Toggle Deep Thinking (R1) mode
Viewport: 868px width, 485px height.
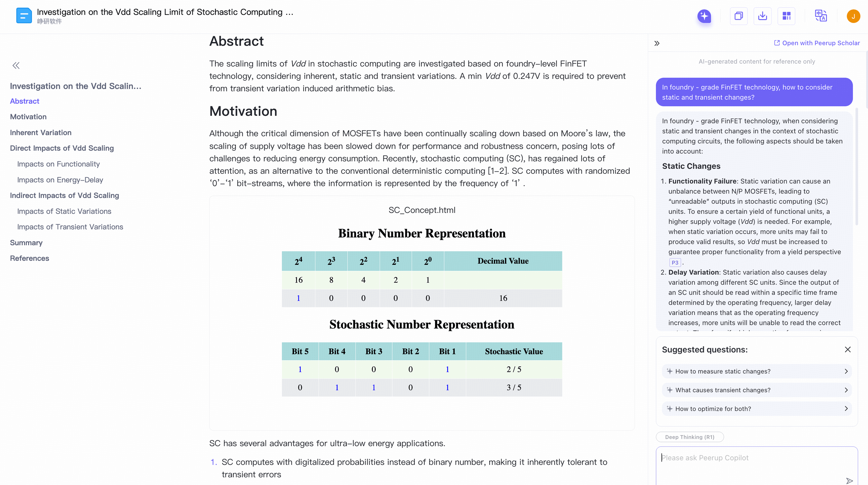pos(689,437)
